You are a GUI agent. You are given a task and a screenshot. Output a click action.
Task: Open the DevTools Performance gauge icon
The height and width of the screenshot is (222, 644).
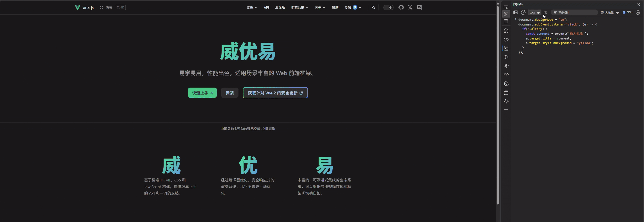[506, 75]
